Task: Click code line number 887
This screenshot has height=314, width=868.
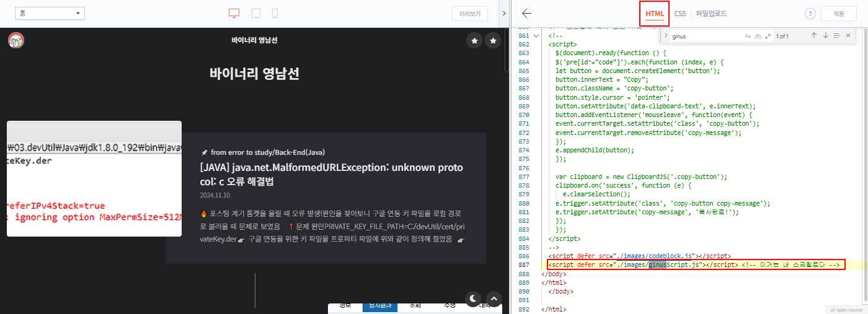Action: (x=524, y=264)
